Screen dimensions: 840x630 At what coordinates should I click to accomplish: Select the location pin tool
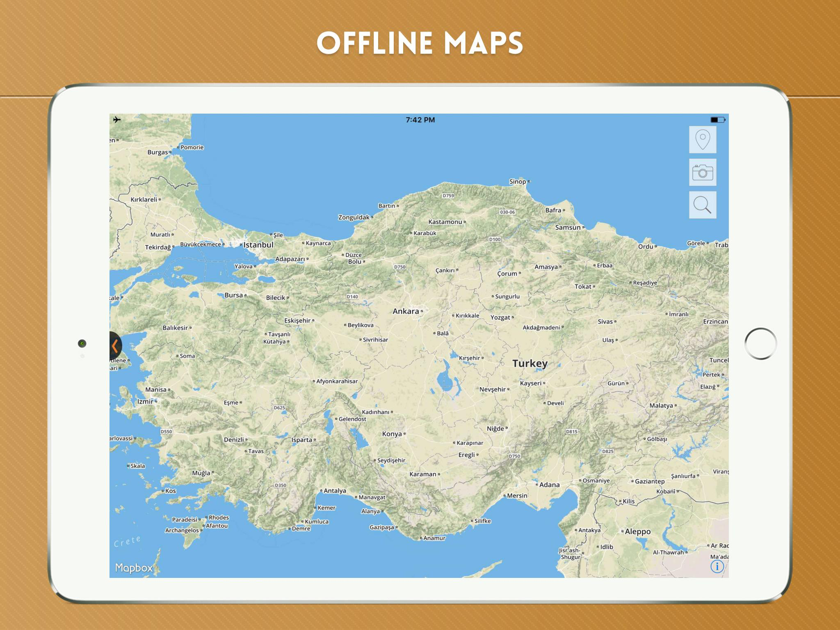[x=703, y=139]
